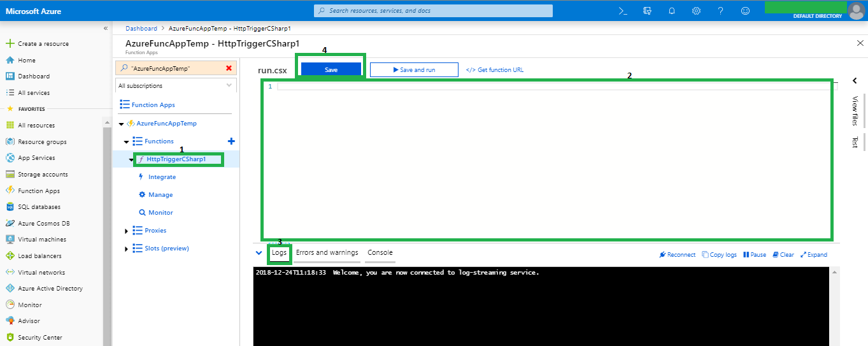This screenshot has width=868, height=346.
Task: Collapse the AzureFuncAppTemp tree node
Action: [122, 124]
